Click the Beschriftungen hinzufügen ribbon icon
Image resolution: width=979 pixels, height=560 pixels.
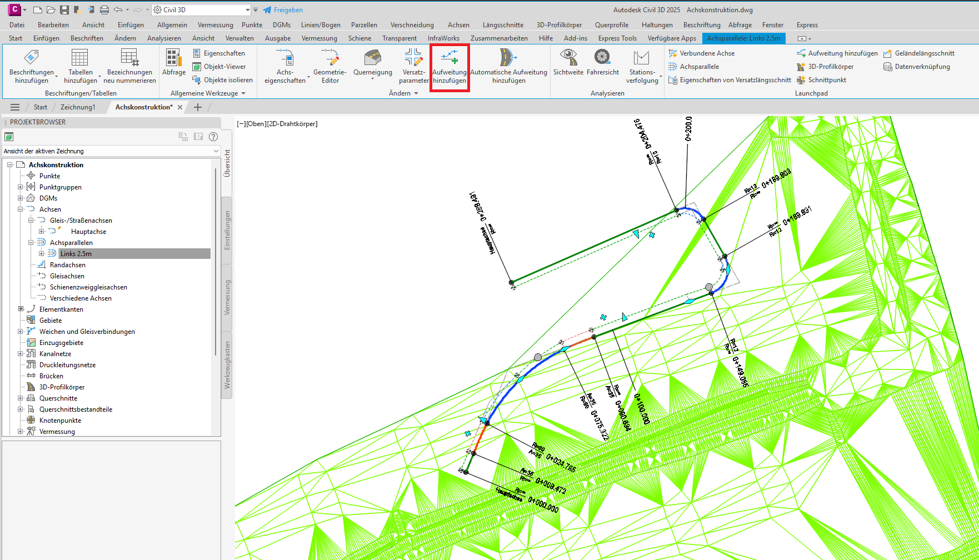[x=32, y=66]
